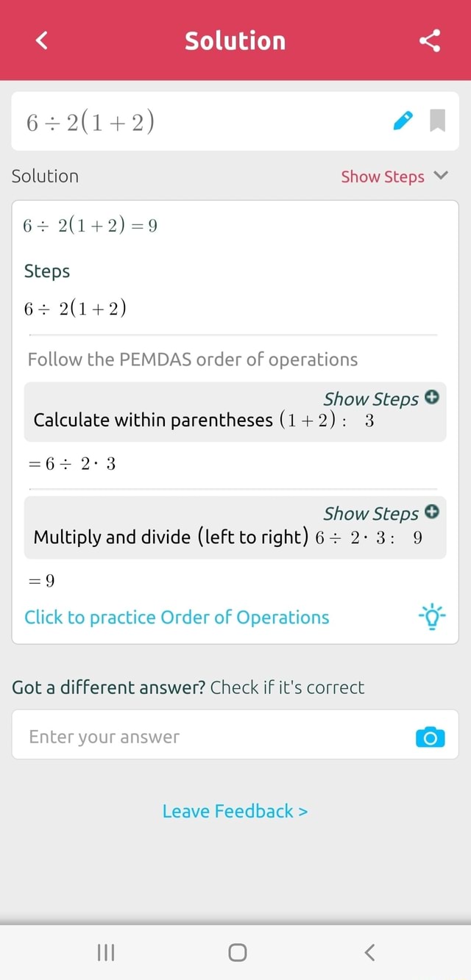Tap the navigation bar back icon

(369, 952)
